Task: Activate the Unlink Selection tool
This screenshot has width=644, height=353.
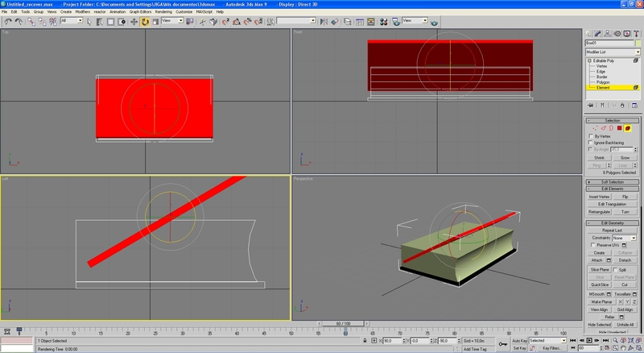Action: click(43, 22)
